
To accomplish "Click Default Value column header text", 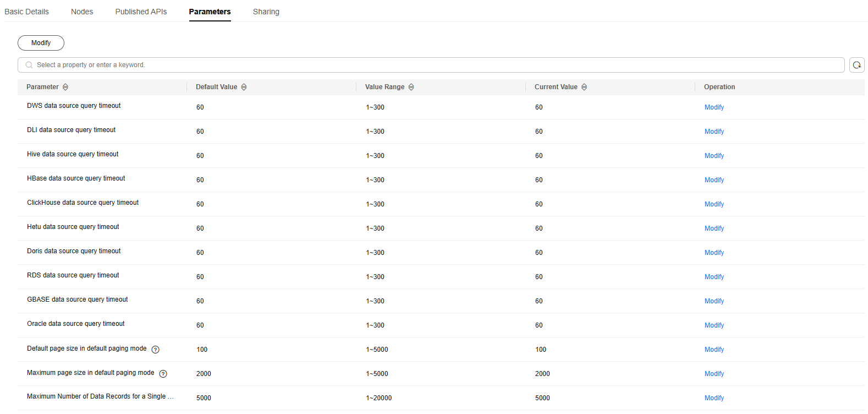I will (217, 87).
